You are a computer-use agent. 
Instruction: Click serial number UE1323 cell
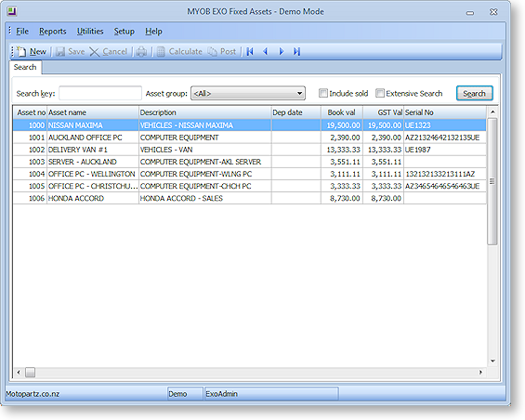pyautogui.click(x=445, y=125)
